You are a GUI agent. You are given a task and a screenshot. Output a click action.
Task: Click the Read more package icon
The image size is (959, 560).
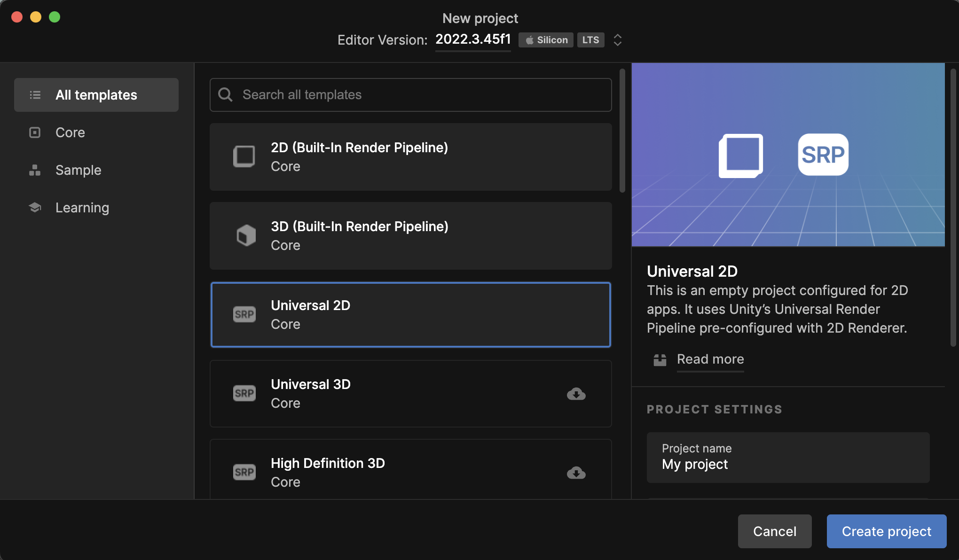pos(660,360)
